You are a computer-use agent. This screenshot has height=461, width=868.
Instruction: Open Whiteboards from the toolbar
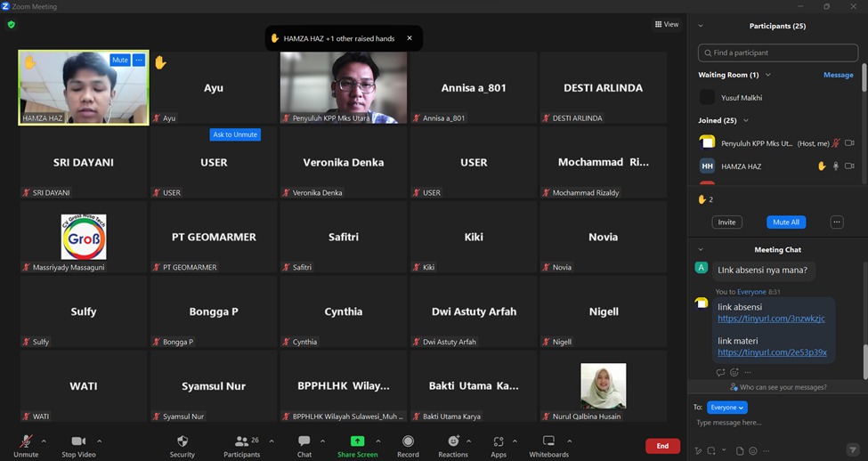click(x=548, y=441)
